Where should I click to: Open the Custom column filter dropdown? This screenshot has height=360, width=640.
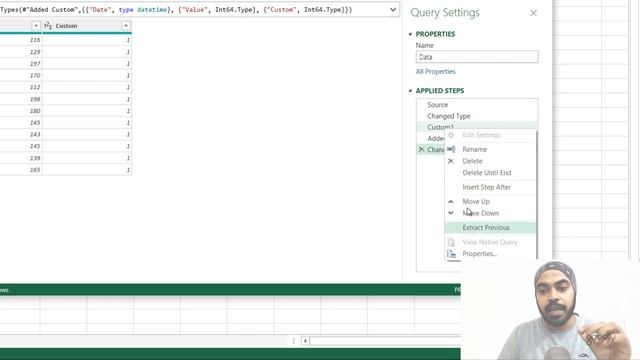tap(126, 26)
